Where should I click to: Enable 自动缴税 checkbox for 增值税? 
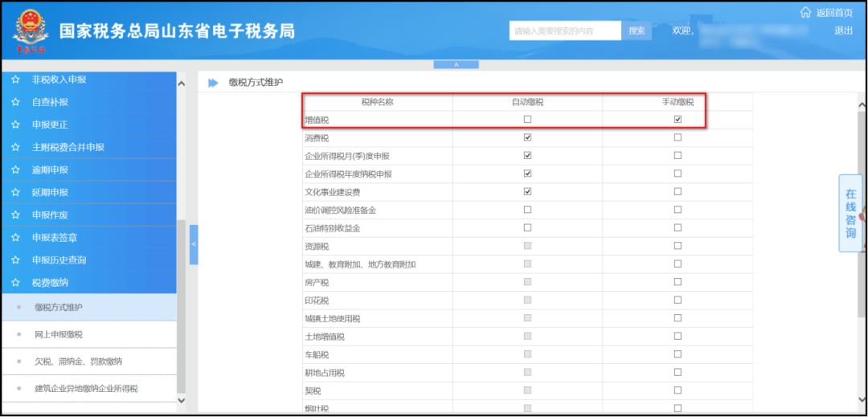tap(527, 119)
